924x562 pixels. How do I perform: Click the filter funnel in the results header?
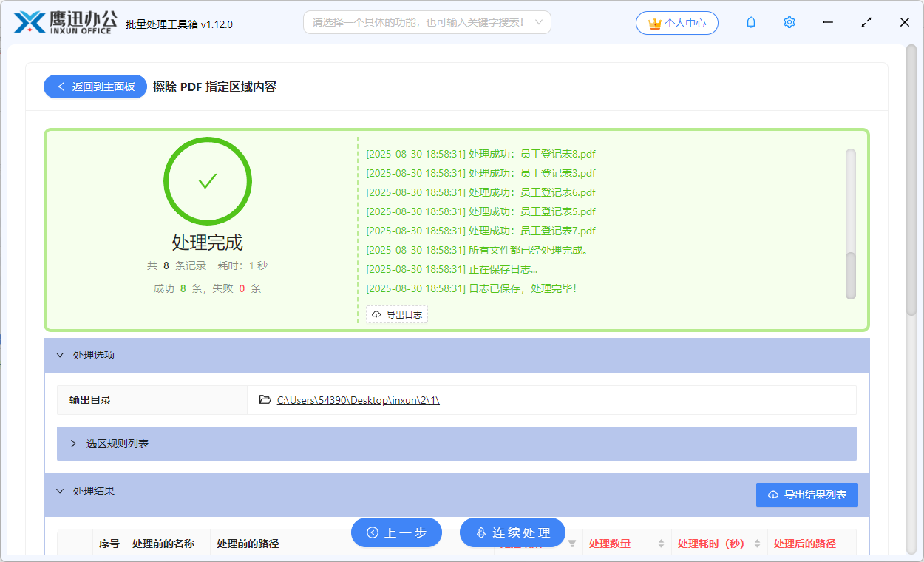coord(571,543)
